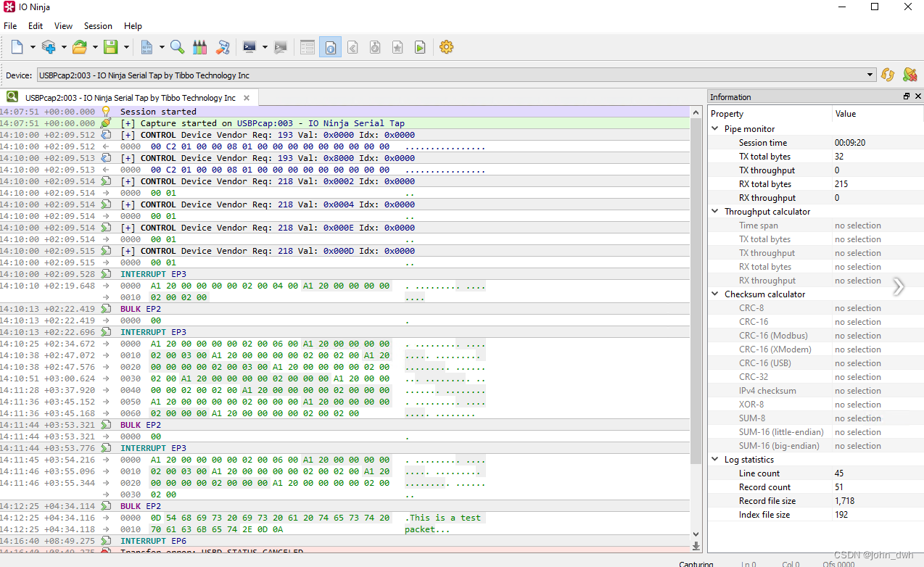Open a saved log file
Screen dimensions: 924x567
80,46
